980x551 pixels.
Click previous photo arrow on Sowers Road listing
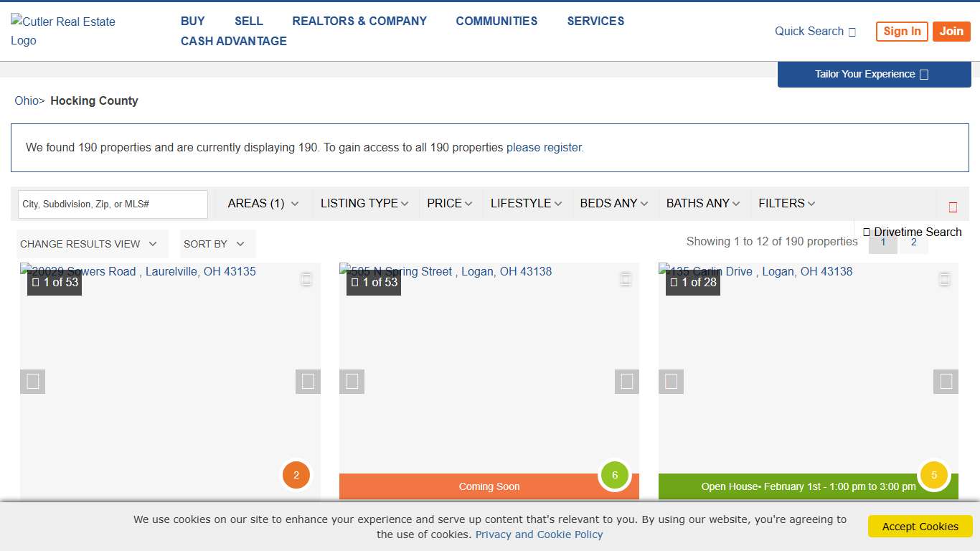click(32, 382)
